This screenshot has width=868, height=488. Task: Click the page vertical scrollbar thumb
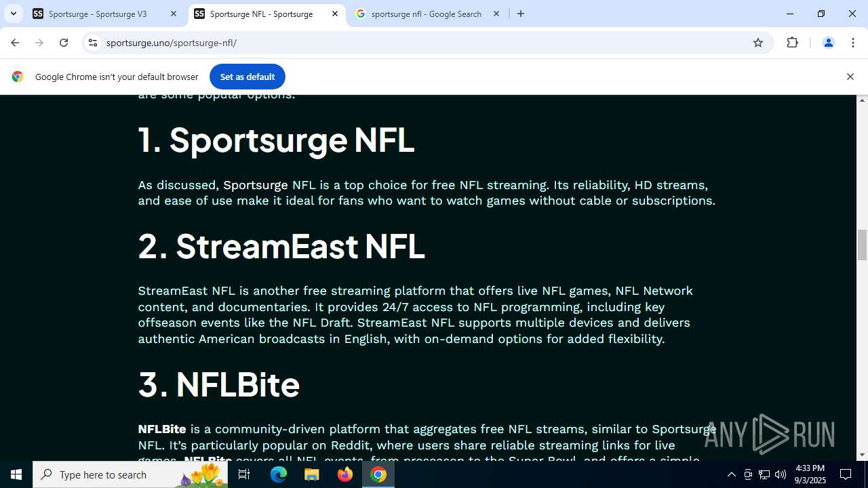863,245
